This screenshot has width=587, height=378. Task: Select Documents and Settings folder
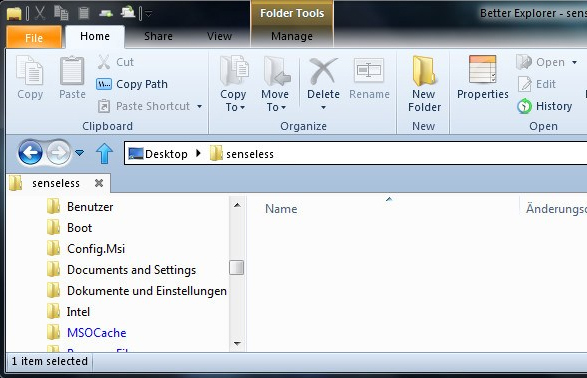[121, 269]
